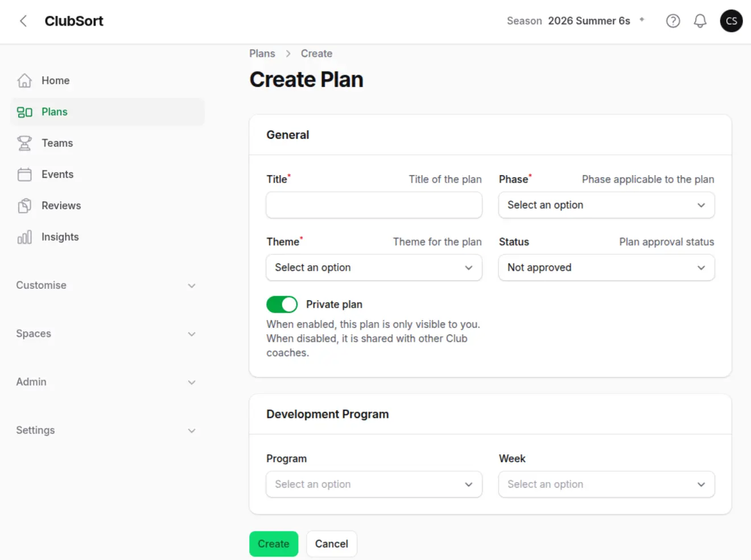
Task: Expand the Customise section
Action: [106, 285]
